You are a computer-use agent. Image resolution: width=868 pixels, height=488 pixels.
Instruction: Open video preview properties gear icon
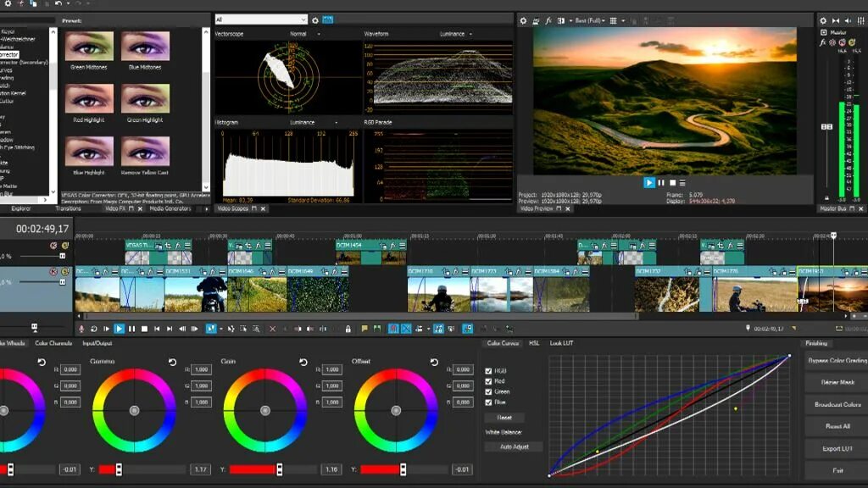523,20
